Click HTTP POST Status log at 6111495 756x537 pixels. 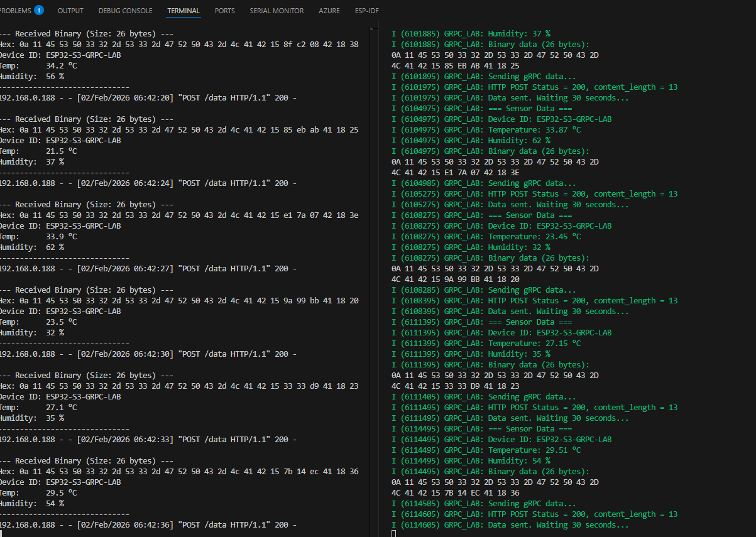[x=534, y=408]
